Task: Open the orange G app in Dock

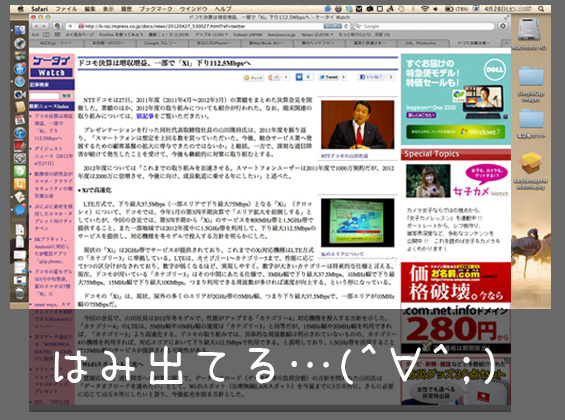Action: pyautogui.click(x=19, y=184)
